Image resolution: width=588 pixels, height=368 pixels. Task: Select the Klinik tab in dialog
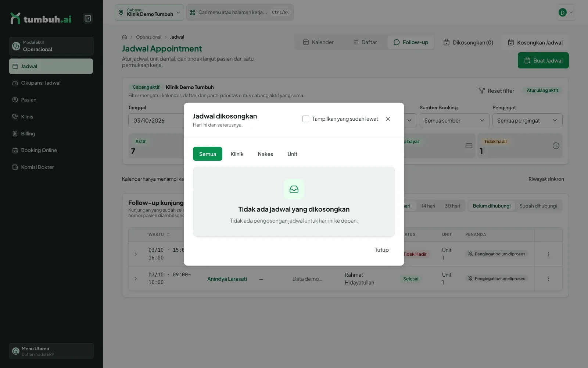coord(237,154)
